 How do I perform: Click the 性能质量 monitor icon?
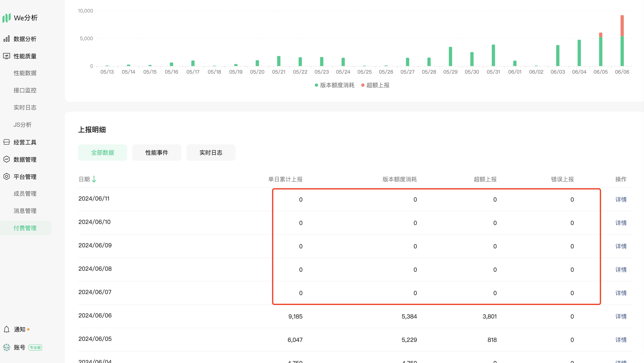[7, 56]
